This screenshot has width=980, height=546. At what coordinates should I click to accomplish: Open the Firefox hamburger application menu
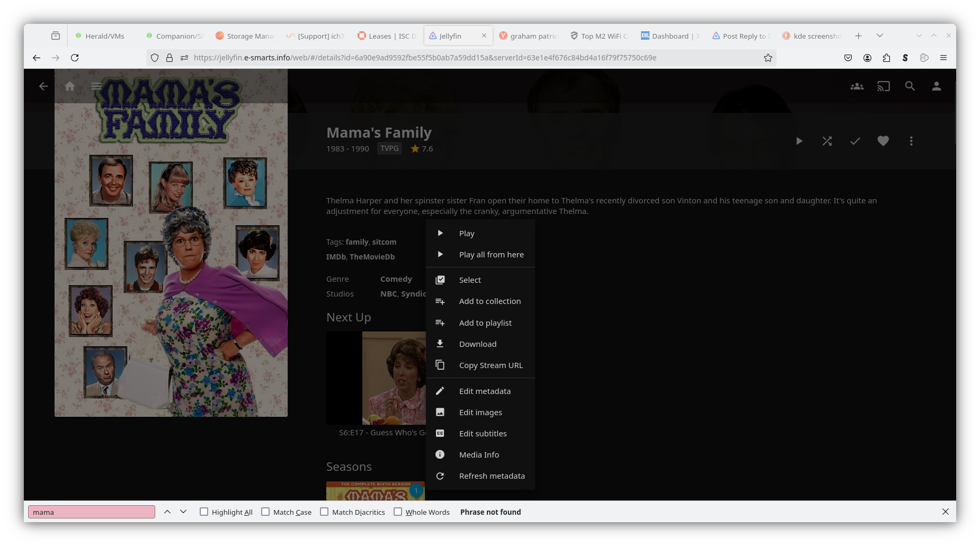(943, 58)
